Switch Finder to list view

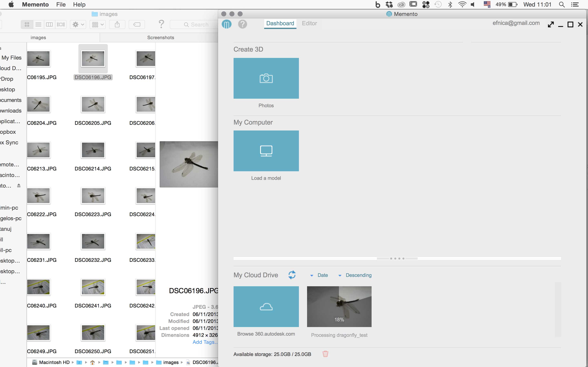(38, 24)
